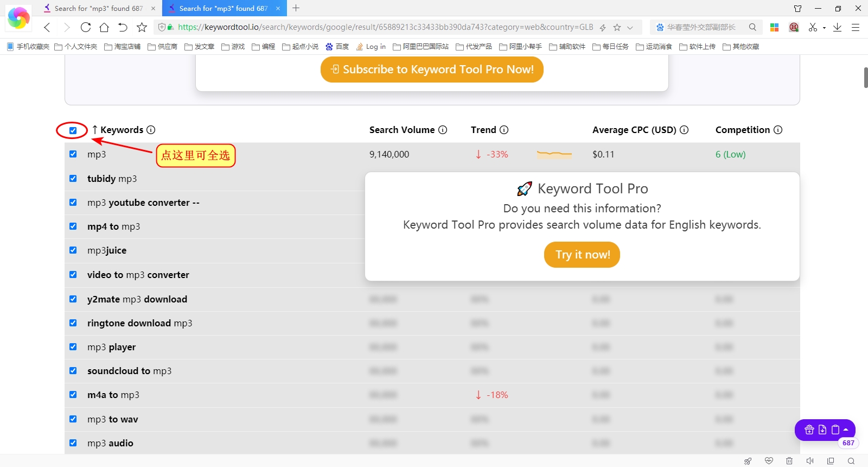Click the 'Try it now!' button
This screenshot has height=467, width=868.
[582, 255]
